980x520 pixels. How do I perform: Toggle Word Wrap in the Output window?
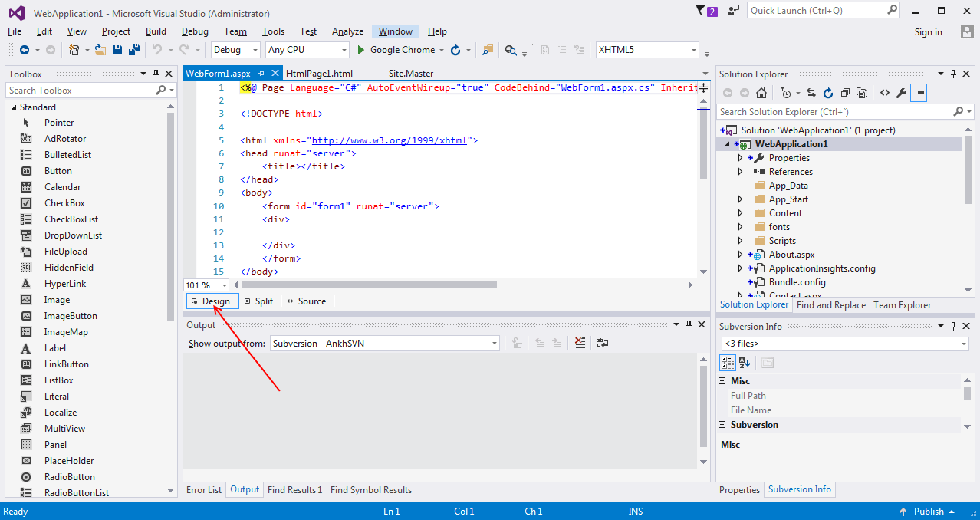603,343
